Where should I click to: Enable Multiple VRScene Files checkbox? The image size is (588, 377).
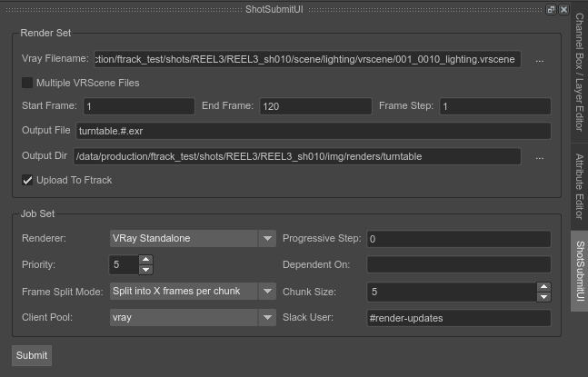[27, 83]
